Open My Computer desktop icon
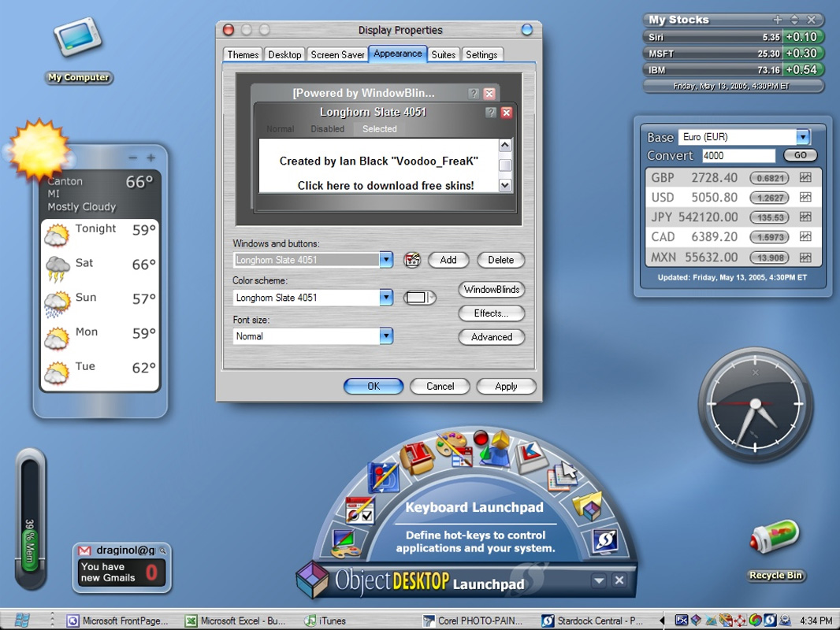 (x=77, y=39)
